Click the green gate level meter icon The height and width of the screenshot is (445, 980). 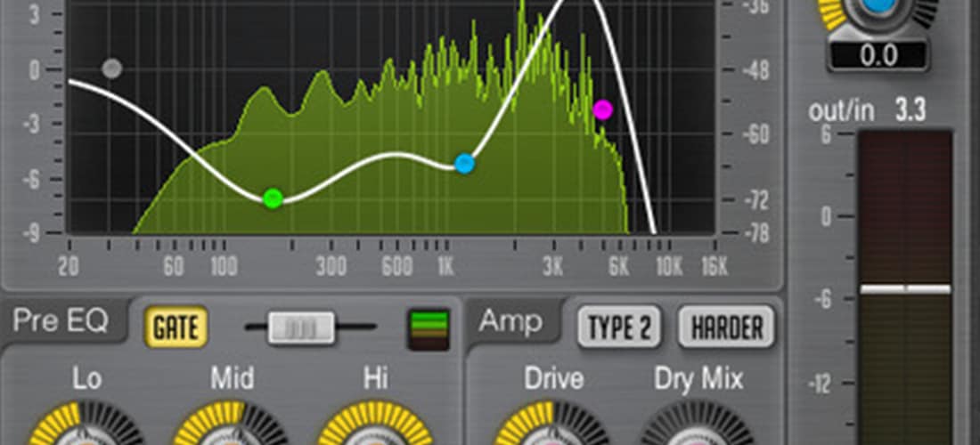pos(428,328)
